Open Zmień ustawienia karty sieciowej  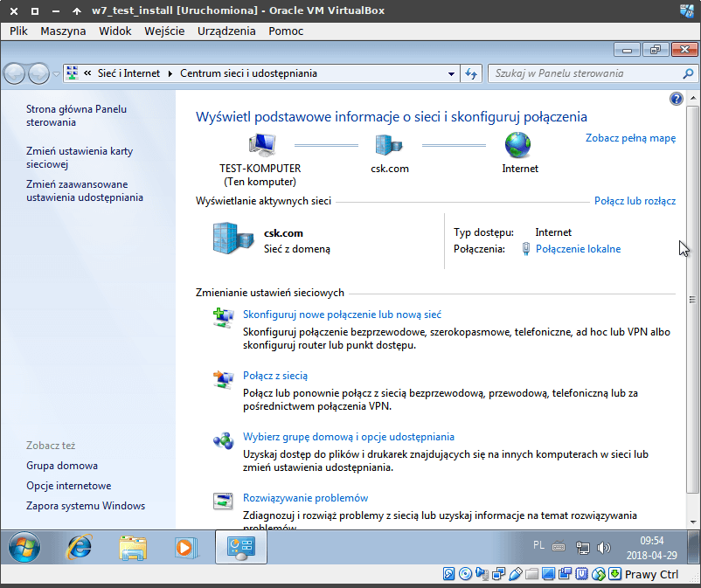(80, 158)
